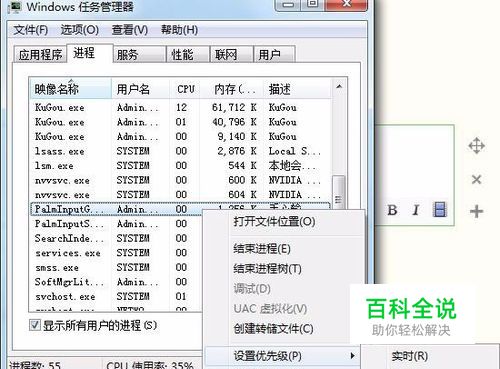This screenshot has width=500, height=369.
Task: Choose 结束进程树(T) in context menu
Action: point(267,269)
